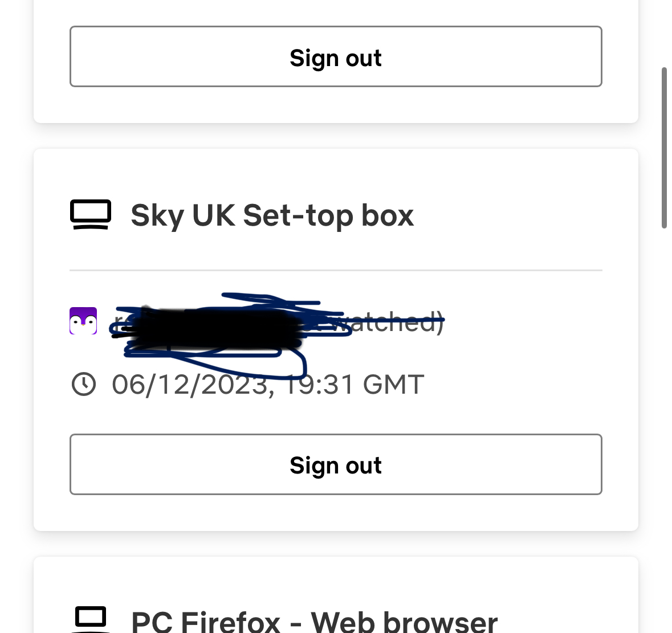Select the PC Firefox - Web browser heading
This screenshot has height=633, width=672.
coord(314,621)
